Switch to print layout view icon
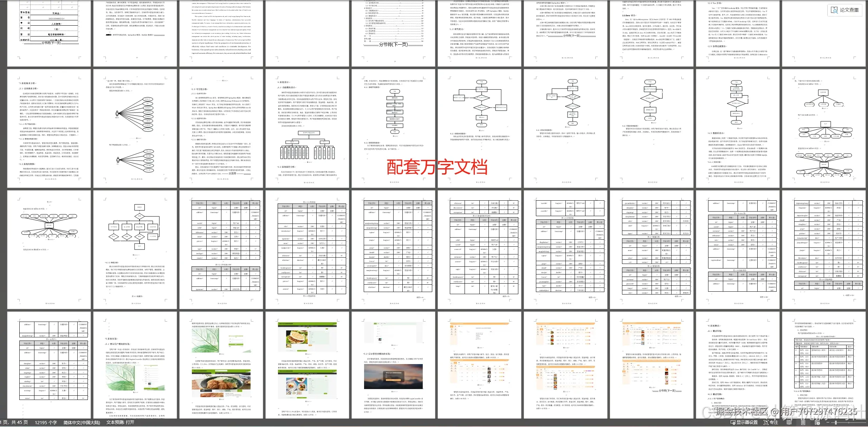 tap(803, 422)
